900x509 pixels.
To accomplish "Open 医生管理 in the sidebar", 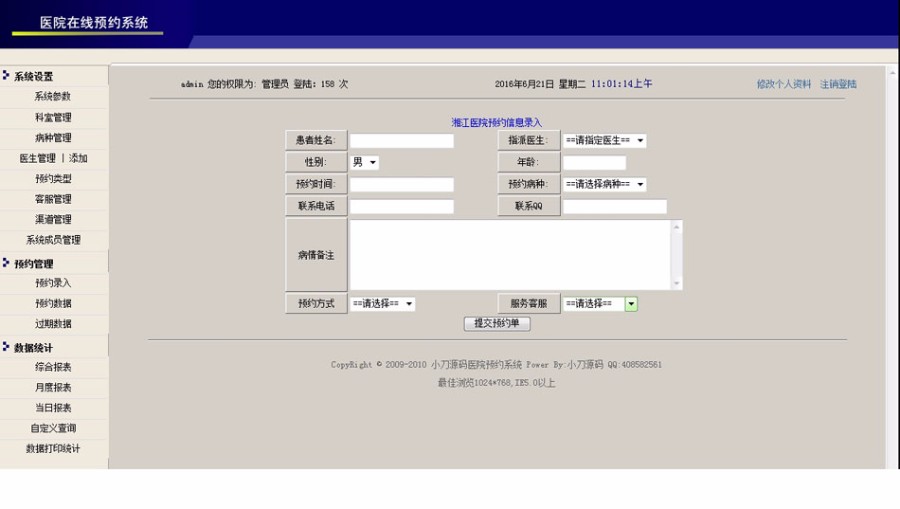I will pyautogui.click(x=37, y=158).
